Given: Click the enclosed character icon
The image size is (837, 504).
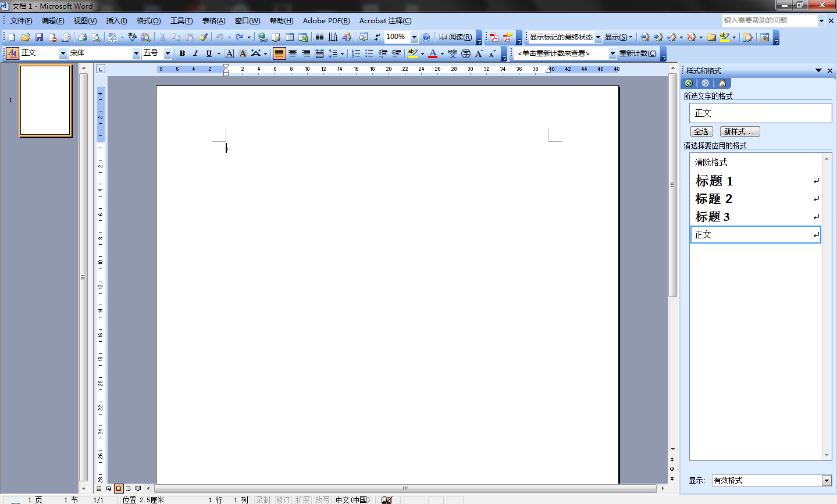Looking at the screenshot, I should [x=466, y=53].
